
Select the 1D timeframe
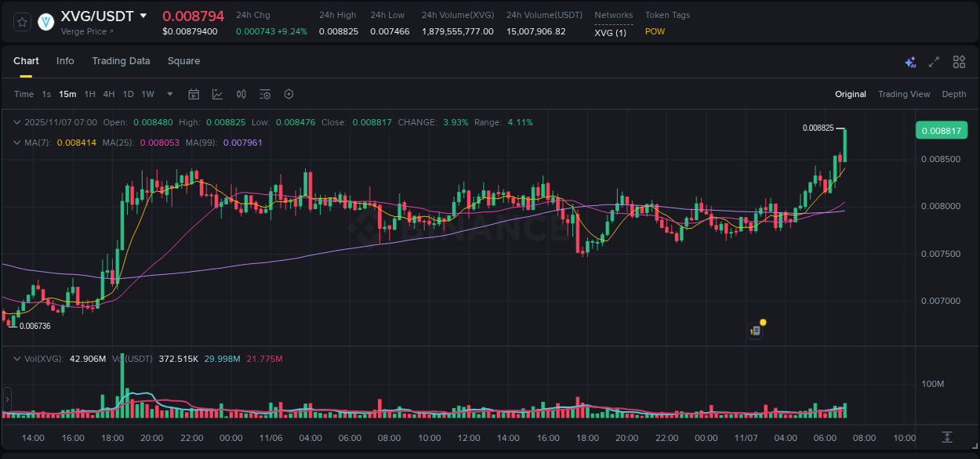pos(128,94)
